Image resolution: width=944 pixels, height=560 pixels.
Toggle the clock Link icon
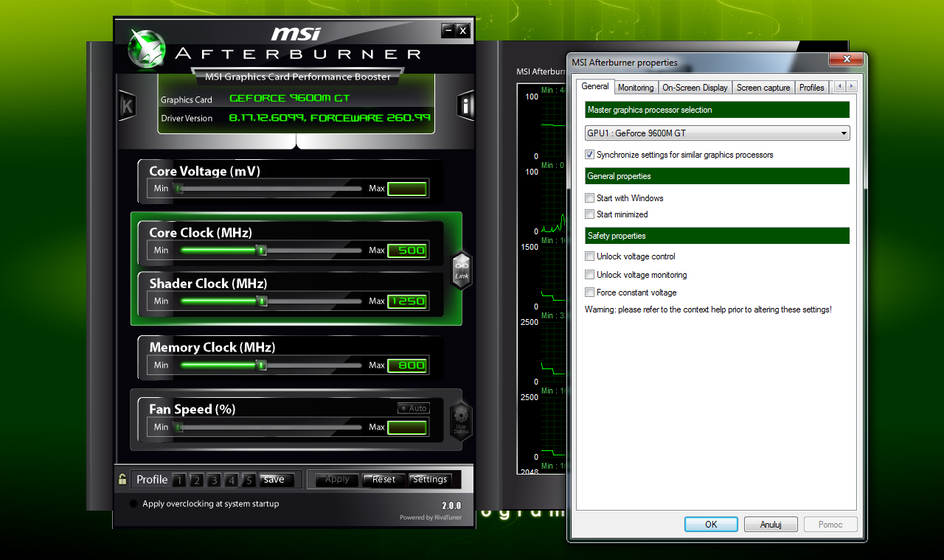462,270
